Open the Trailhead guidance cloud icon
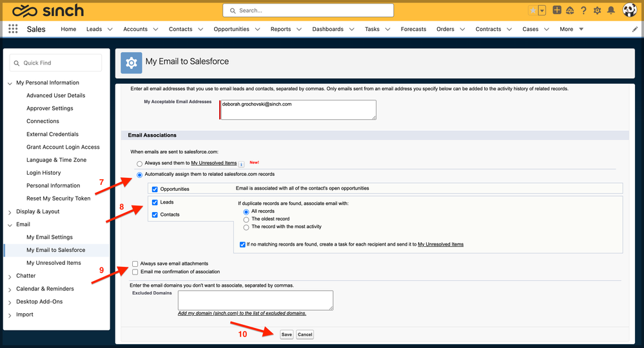 tap(570, 11)
